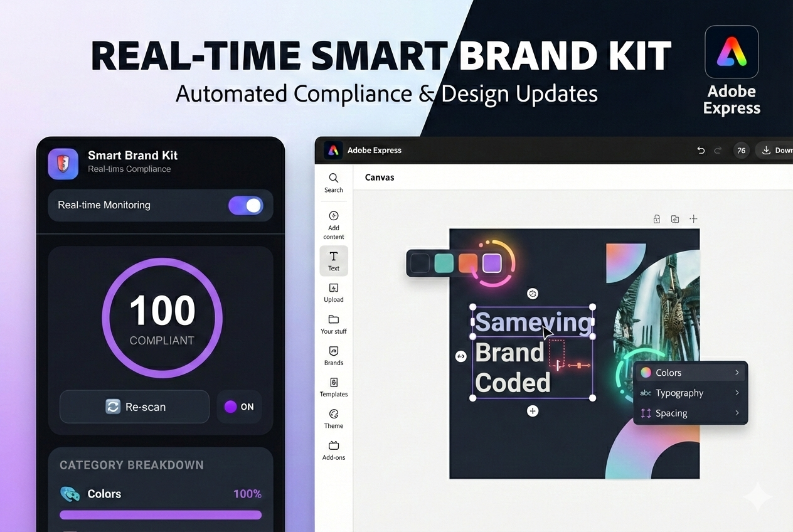Pick the orange color swatch
The width and height of the screenshot is (793, 532).
point(468,263)
